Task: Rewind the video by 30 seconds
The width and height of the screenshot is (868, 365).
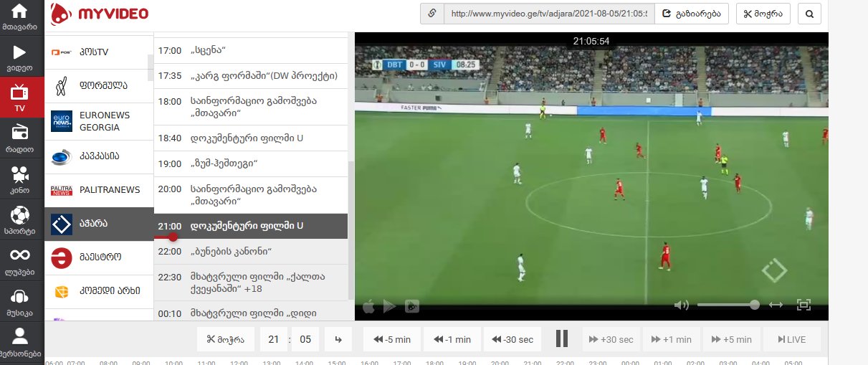Action: [512, 340]
